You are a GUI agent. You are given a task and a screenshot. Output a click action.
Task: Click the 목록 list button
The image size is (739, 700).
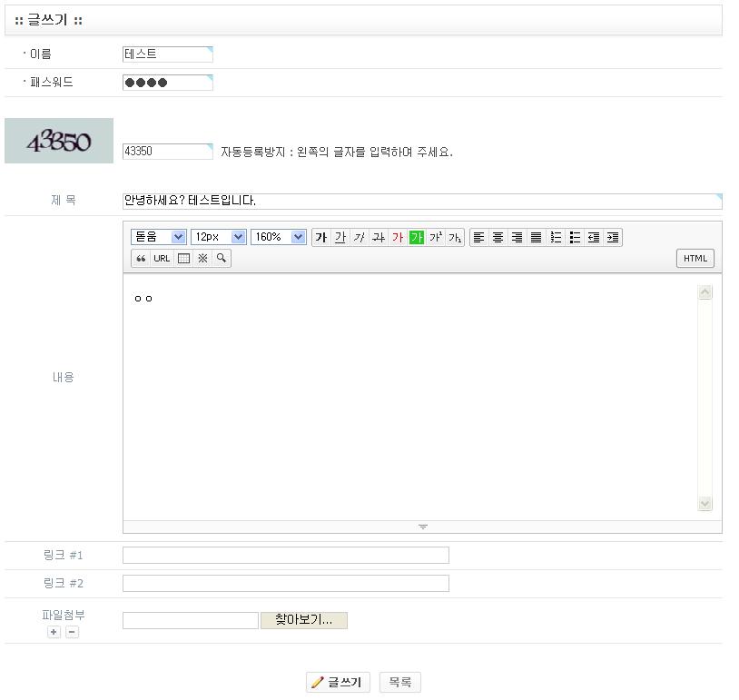(399, 683)
